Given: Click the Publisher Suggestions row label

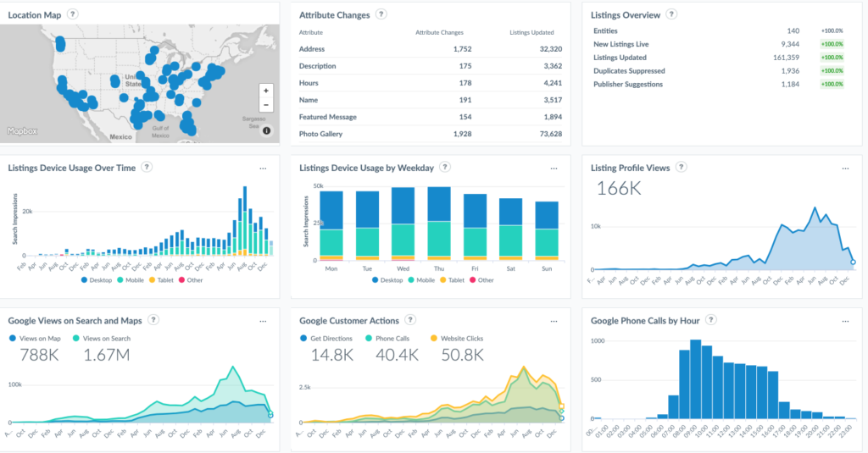Looking at the screenshot, I should (628, 84).
